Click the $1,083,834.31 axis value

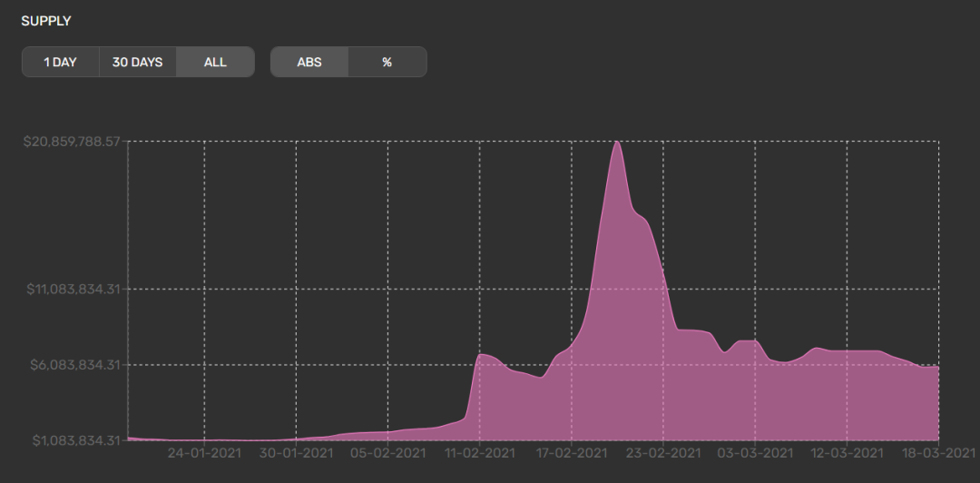coord(75,440)
